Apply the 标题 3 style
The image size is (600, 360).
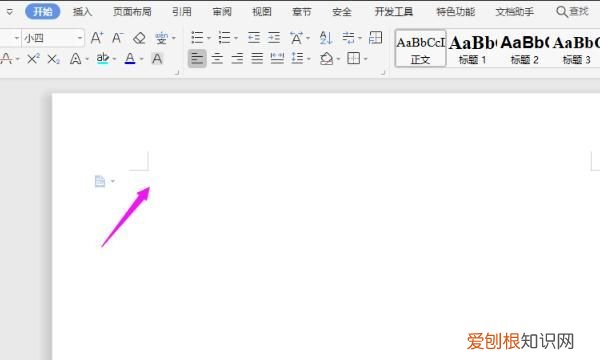coord(576,49)
